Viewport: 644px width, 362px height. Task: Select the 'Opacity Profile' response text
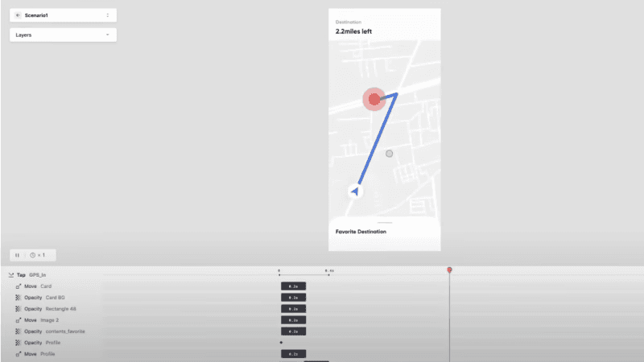(x=43, y=343)
